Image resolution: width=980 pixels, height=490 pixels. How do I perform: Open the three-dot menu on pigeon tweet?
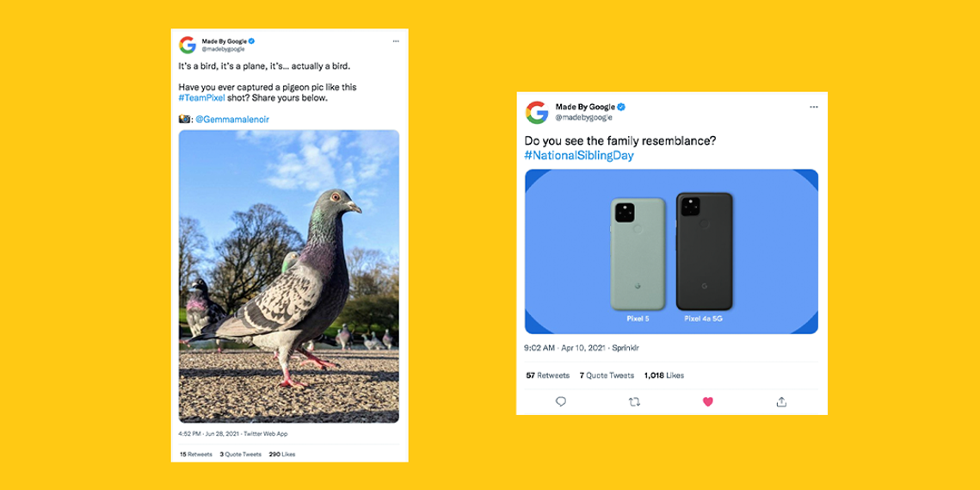pyautogui.click(x=396, y=41)
